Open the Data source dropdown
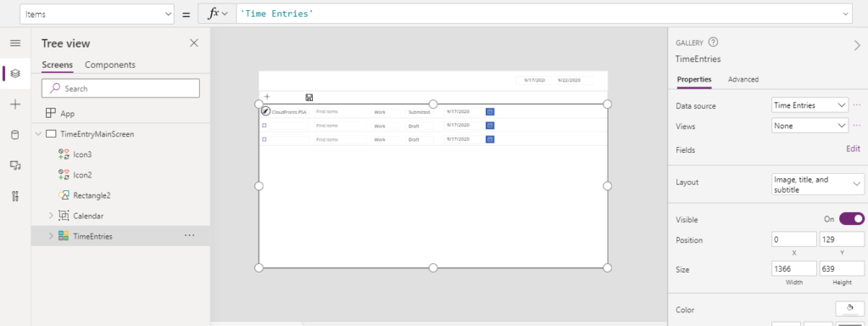Image resolution: width=868 pixels, height=326 pixels. tap(810, 104)
